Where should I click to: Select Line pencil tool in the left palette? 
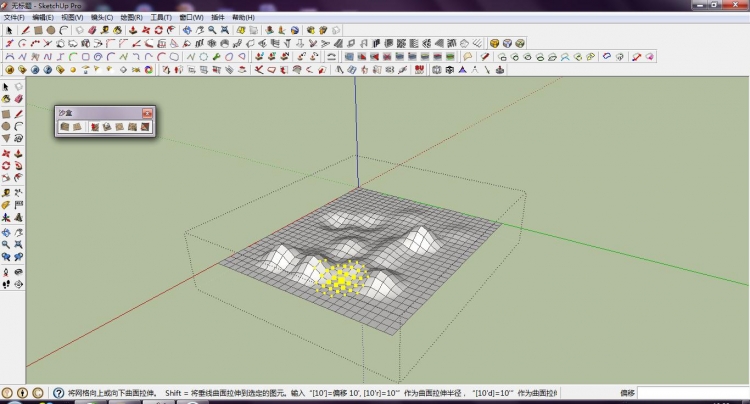tap(18, 114)
